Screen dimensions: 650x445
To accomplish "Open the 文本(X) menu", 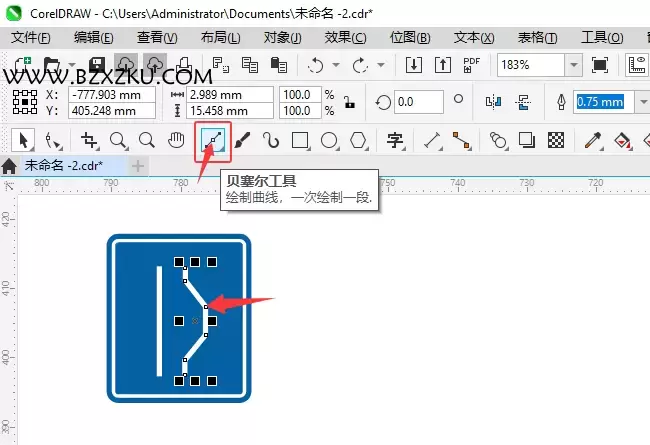I will [474, 38].
